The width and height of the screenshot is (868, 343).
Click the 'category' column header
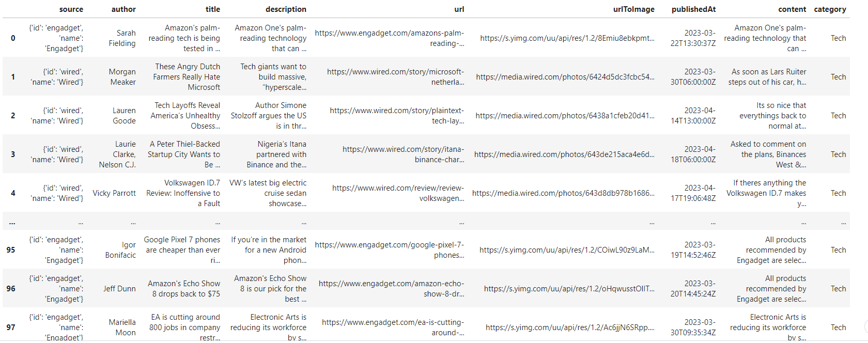tap(830, 9)
